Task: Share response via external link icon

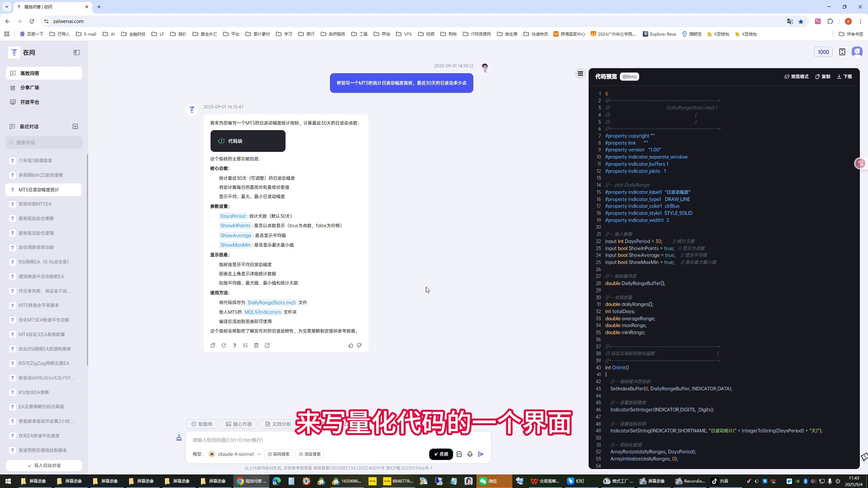Action: [x=267, y=345]
